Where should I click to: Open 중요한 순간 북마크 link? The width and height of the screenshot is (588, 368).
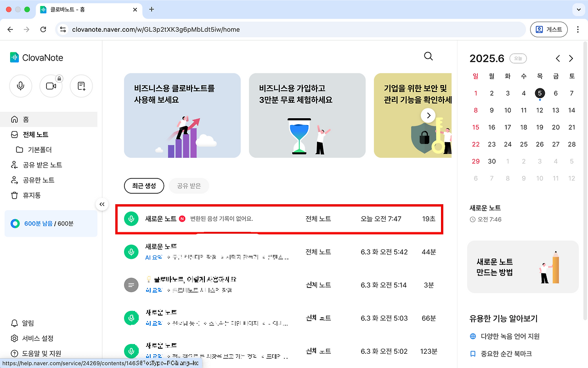tap(500, 354)
